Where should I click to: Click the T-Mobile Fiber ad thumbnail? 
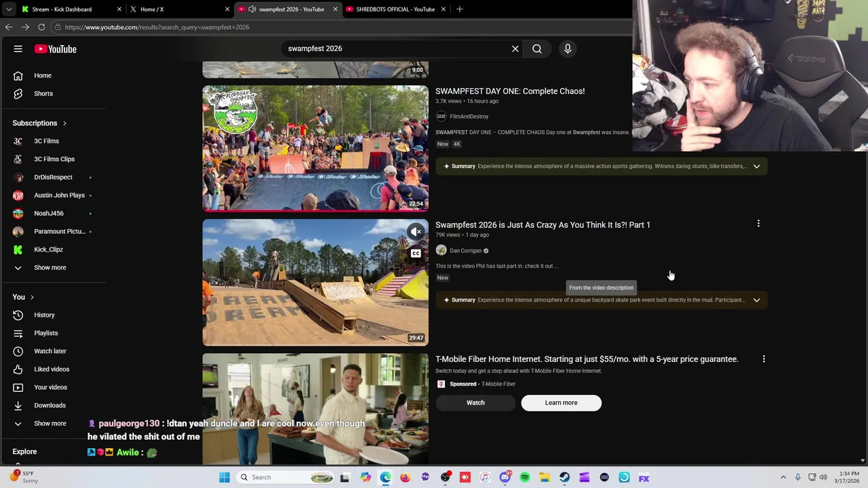pos(315,409)
